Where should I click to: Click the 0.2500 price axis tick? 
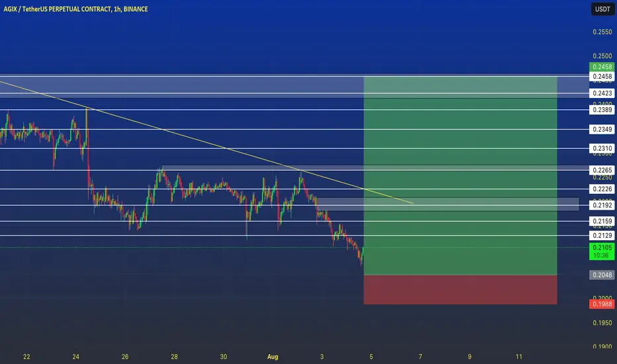point(602,56)
